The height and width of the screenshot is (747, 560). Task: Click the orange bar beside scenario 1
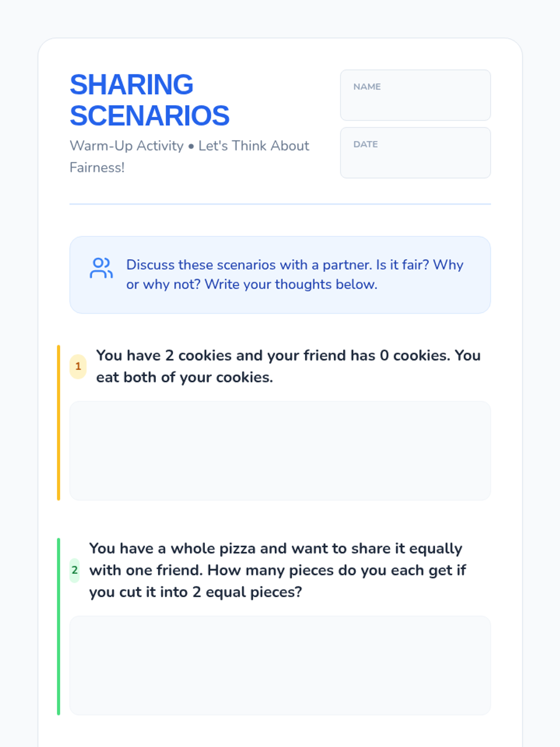point(58,423)
